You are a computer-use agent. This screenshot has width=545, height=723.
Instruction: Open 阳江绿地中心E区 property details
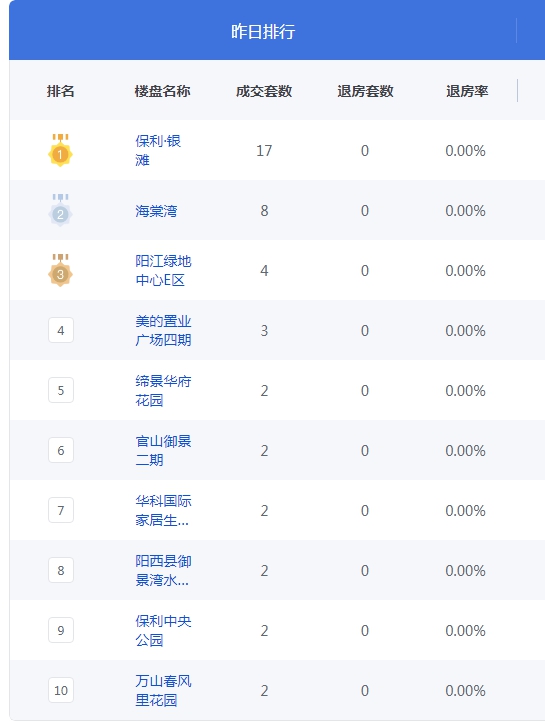point(163,270)
